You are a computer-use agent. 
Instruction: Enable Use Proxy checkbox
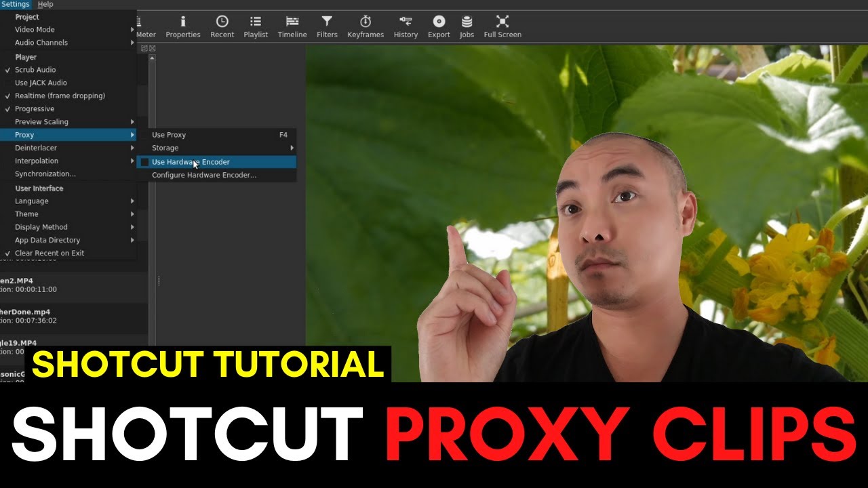tap(216, 135)
